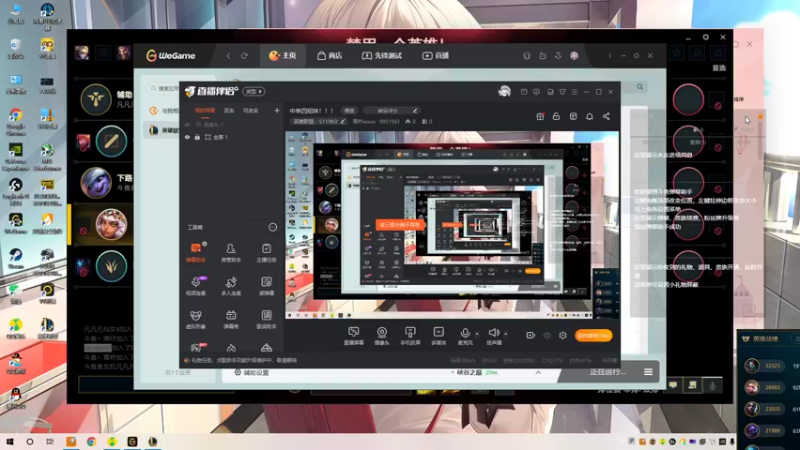Switch to the third scene tab
The image size is (800, 450).
(251, 110)
